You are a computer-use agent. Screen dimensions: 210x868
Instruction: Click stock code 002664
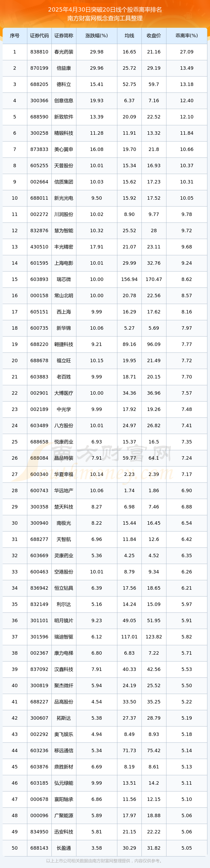tap(39, 182)
